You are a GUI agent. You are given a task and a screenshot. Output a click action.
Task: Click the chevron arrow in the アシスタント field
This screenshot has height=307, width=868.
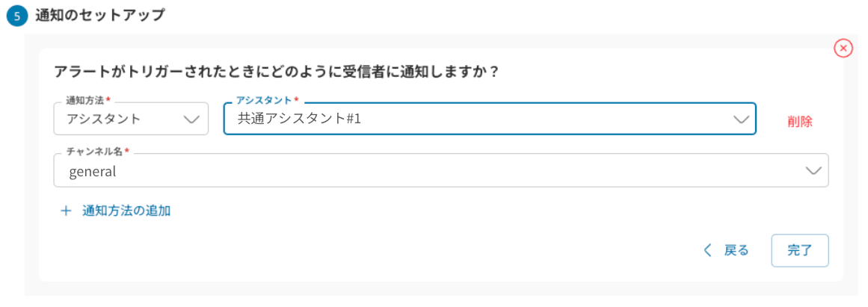[x=741, y=119]
